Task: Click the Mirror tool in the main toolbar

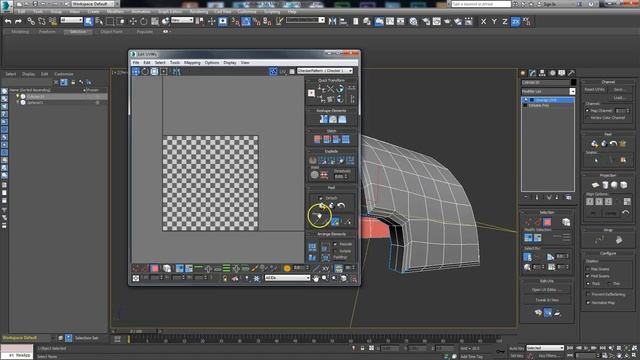Action: tap(333, 21)
